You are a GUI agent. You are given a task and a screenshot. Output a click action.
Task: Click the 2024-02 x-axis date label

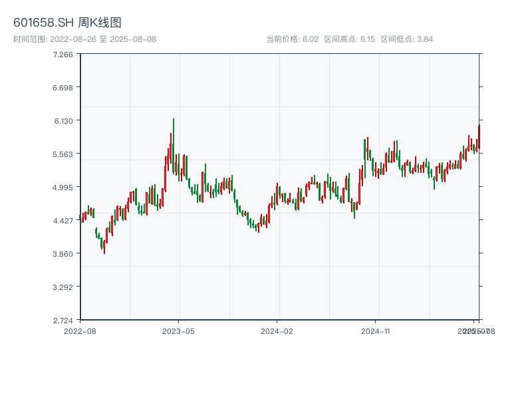click(x=277, y=331)
